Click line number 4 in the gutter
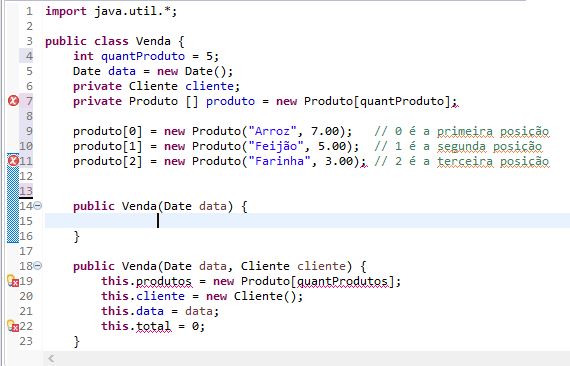This screenshot has height=366, width=570. click(x=29, y=56)
